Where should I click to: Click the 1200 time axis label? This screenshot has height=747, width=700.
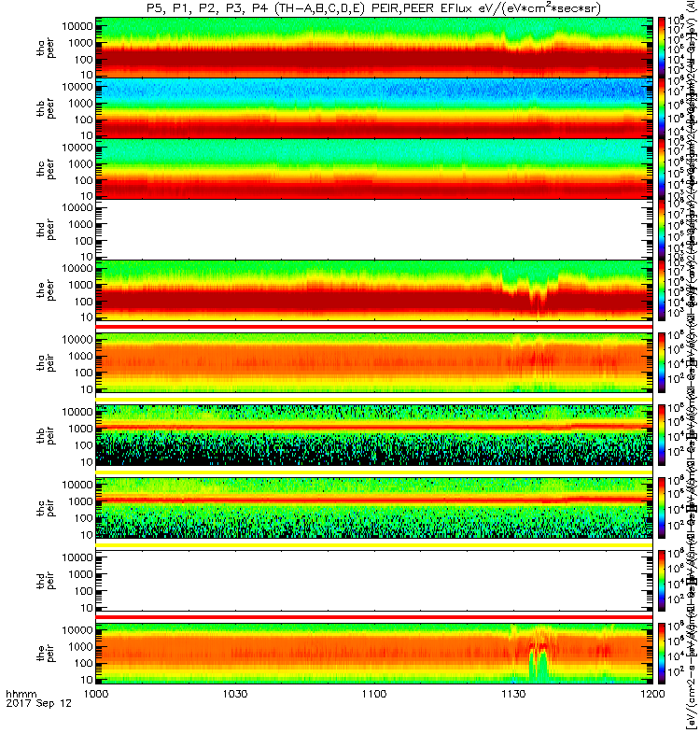pyautogui.click(x=652, y=694)
